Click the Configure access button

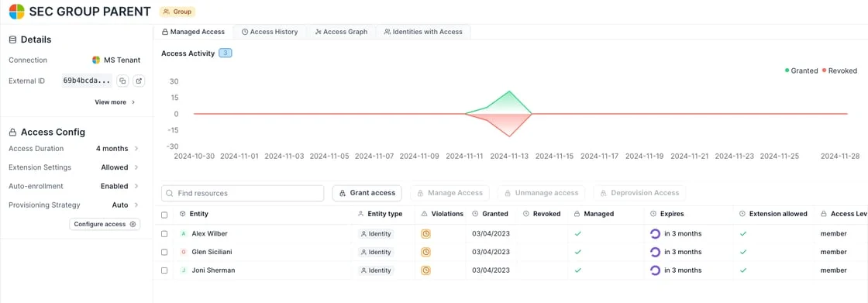pos(105,224)
